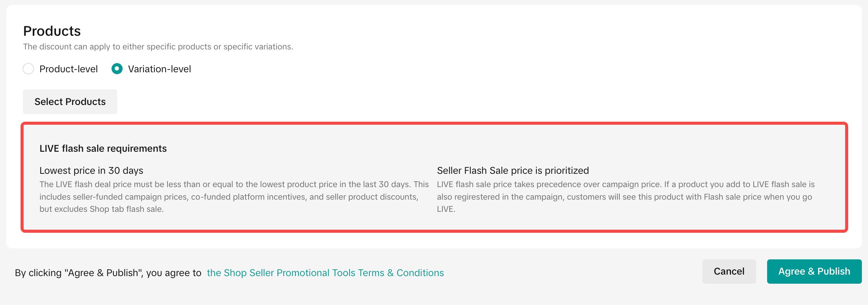Screen dimensions: 868x305
Task: Open Shop Seller Promotional Tools Terms & Conditions
Action: (x=325, y=273)
